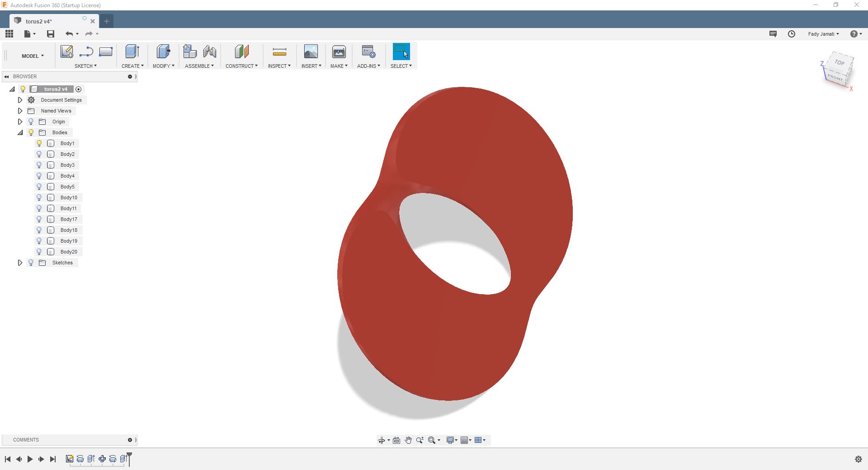Toggle visibility of Body3

point(39,165)
